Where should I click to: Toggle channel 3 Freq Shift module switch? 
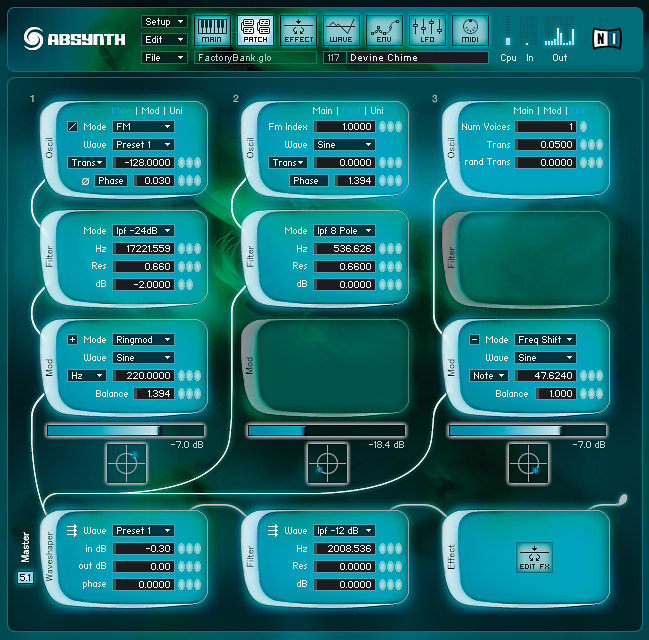click(474, 340)
